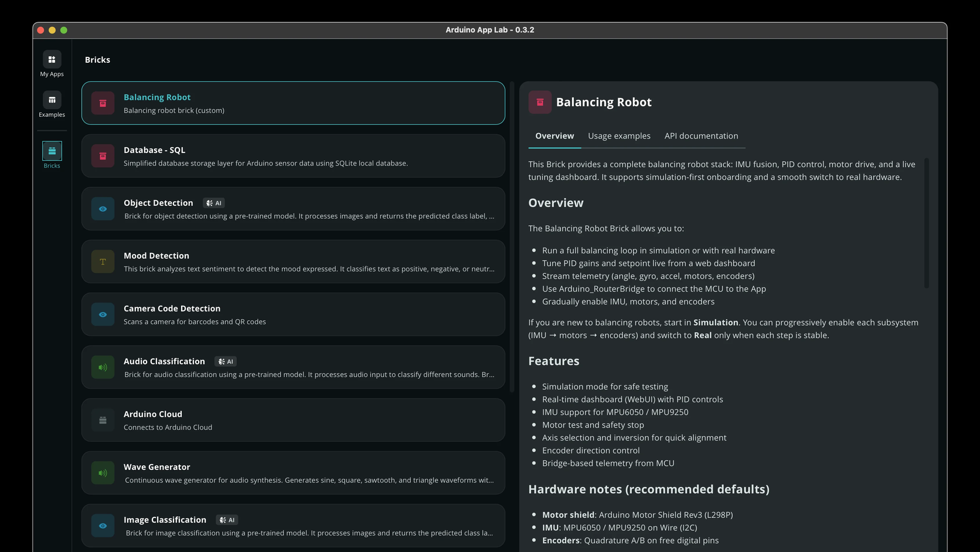
Task: Open the Object Detection brick title
Action: [158, 203]
